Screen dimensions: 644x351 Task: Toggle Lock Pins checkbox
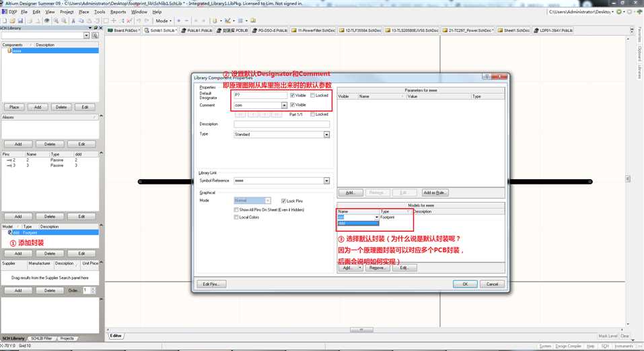pyautogui.click(x=283, y=201)
